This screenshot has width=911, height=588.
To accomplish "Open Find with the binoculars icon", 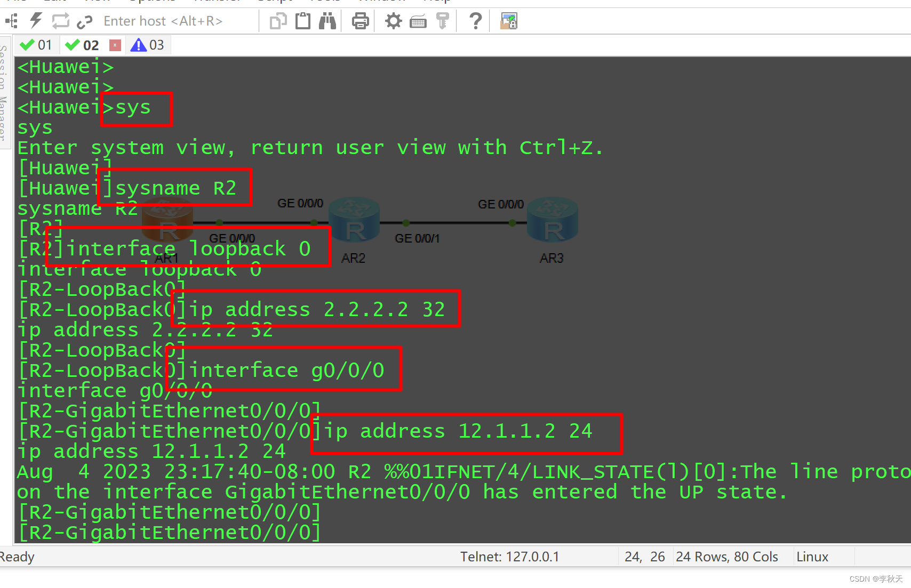I will coord(327,21).
